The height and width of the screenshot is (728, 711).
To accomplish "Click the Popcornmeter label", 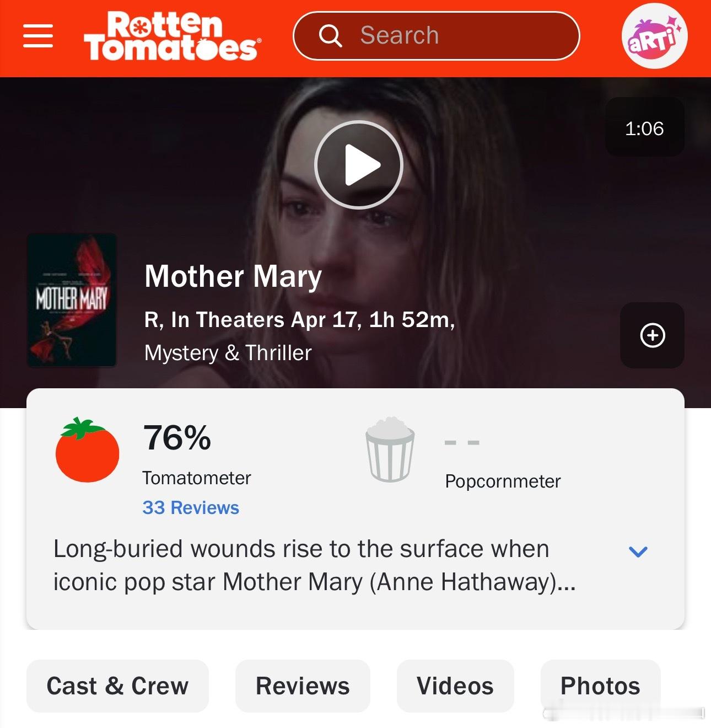I will [503, 481].
